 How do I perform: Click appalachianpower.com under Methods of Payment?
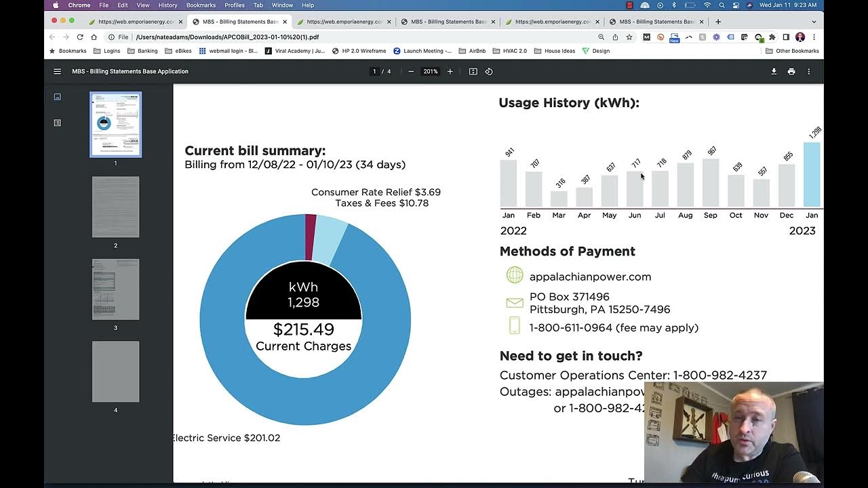[590, 277]
